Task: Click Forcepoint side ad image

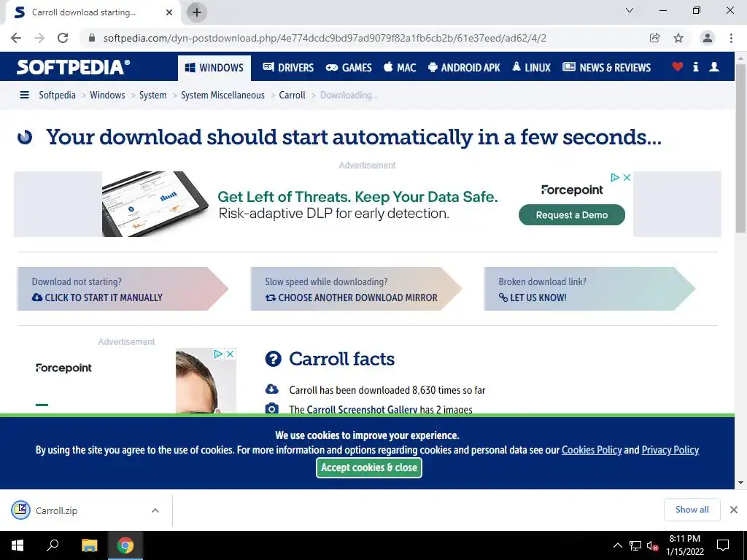Action: 206,381
